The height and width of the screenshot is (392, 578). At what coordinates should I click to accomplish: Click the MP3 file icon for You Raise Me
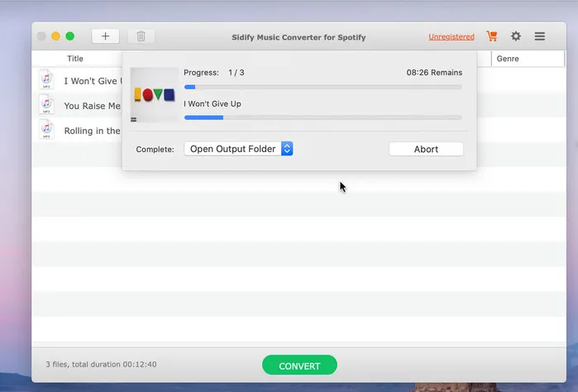pyautogui.click(x=46, y=105)
